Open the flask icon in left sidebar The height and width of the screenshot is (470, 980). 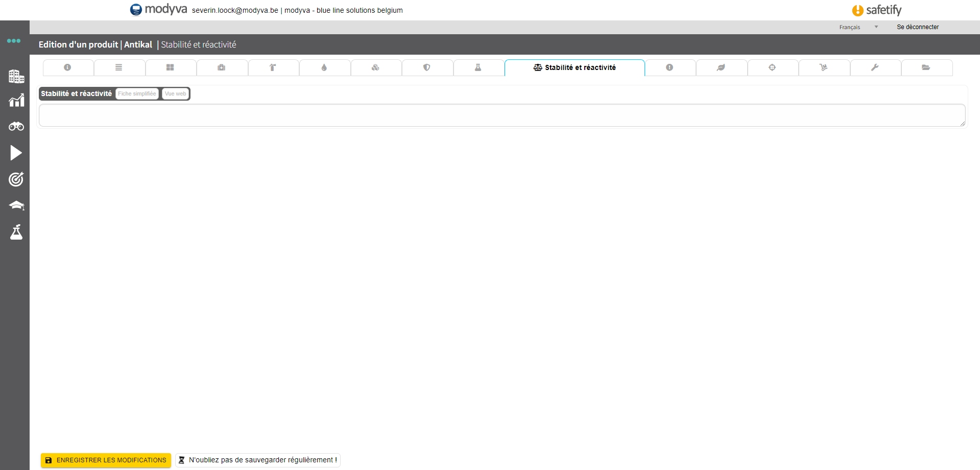point(16,232)
